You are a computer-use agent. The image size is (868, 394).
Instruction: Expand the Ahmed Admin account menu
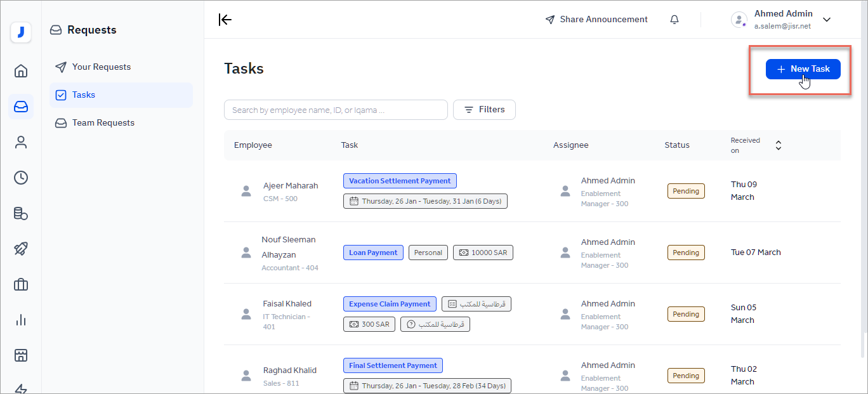pyautogui.click(x=827, y=20)
